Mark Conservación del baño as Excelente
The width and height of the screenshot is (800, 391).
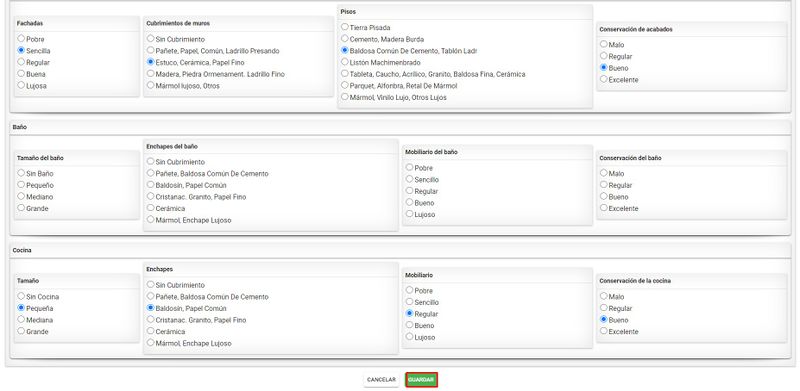[604, 208]
